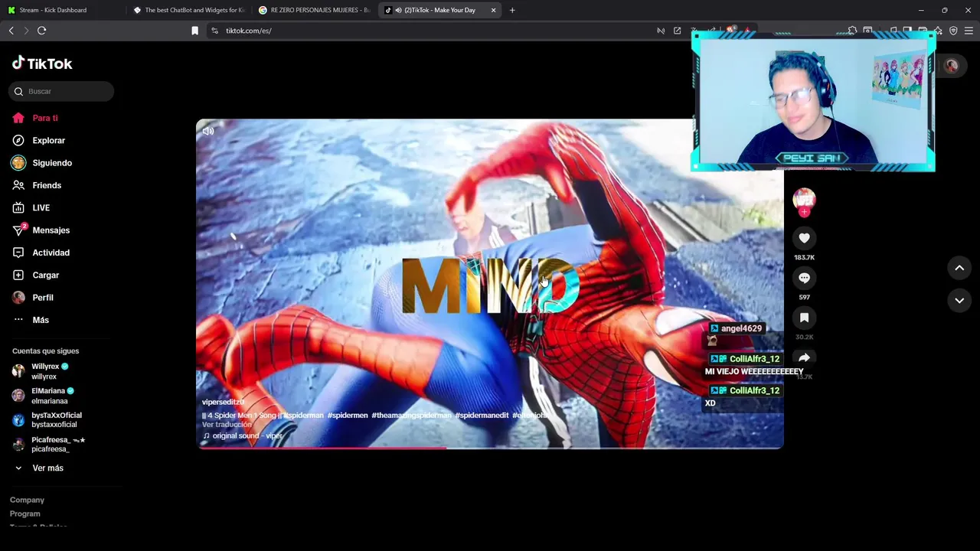Open the original sound link

(x=243, y=436)
